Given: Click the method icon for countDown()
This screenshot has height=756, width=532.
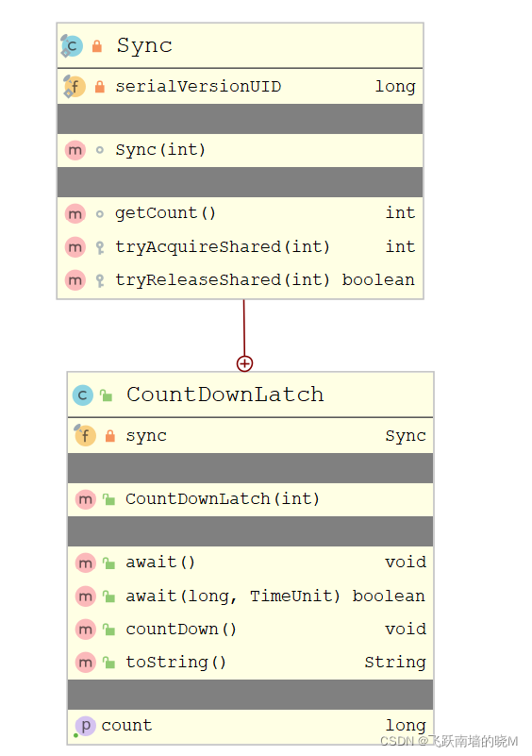Looking at the screenshot, I should coord(86,630).
